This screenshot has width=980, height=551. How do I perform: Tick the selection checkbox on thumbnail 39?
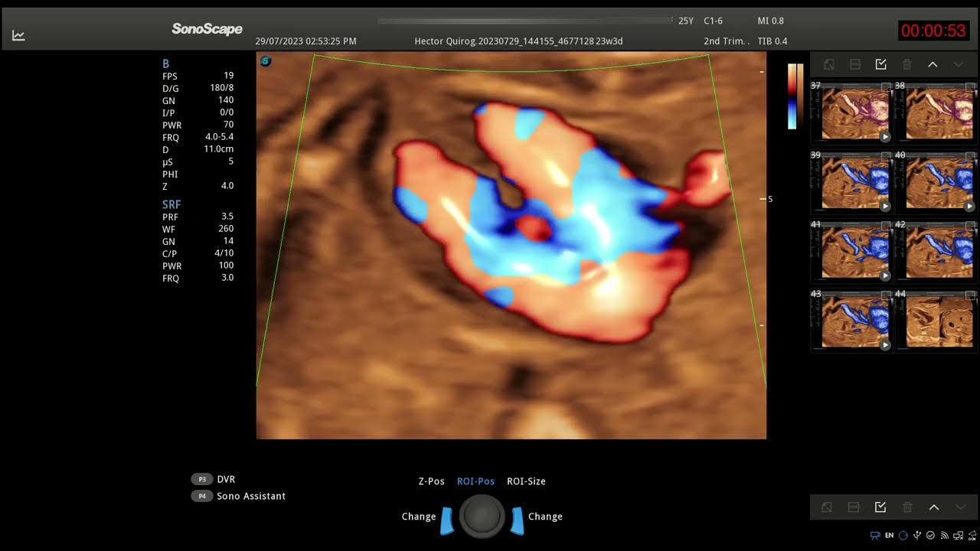click(886, 156)
